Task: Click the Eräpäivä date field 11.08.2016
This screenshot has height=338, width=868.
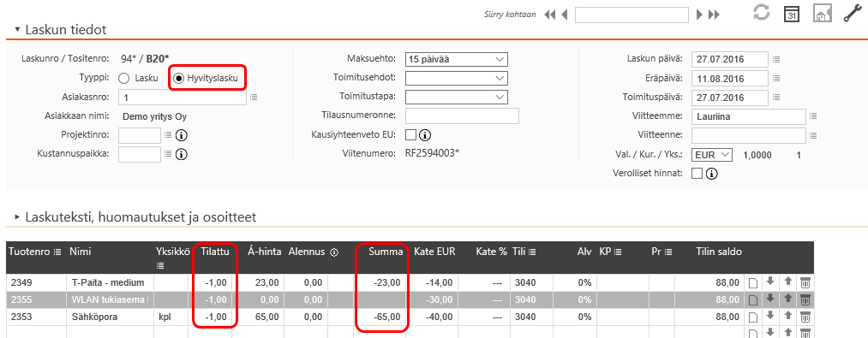Action: pyautogui.click(x=730, y=79)
